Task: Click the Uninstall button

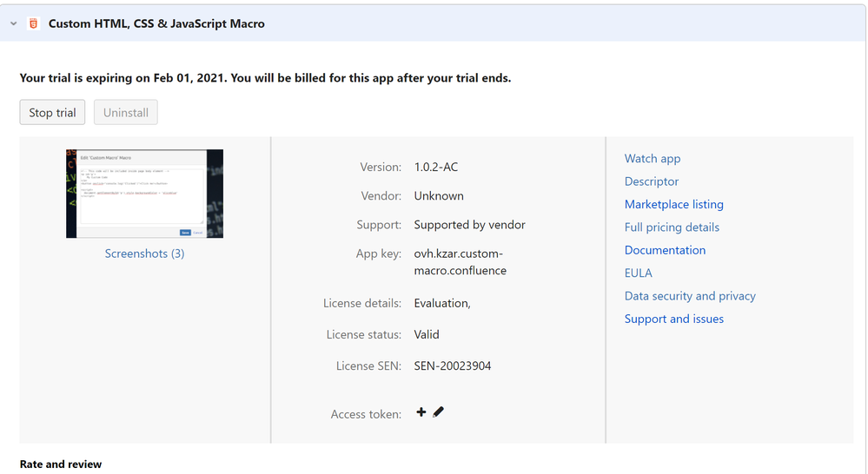Action: (126, 112)
